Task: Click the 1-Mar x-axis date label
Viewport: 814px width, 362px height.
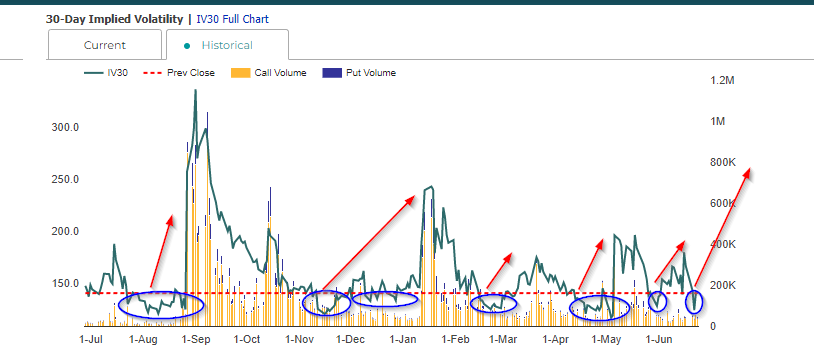Action: tap(504, 340)
